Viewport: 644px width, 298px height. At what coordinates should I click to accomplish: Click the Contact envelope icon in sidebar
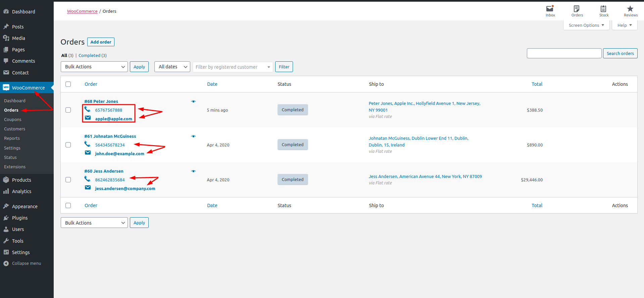[x=6, y=72]
